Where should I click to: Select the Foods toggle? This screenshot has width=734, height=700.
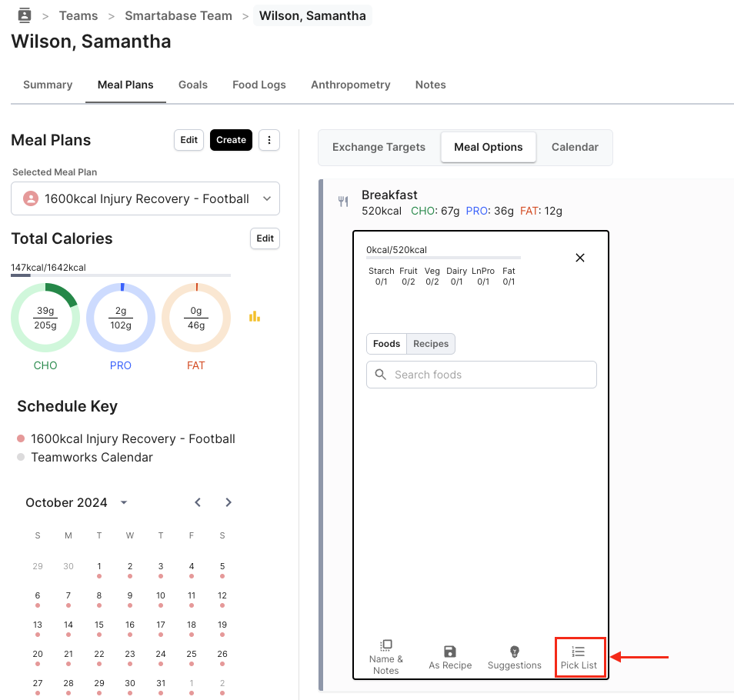[x=387, y=343]
